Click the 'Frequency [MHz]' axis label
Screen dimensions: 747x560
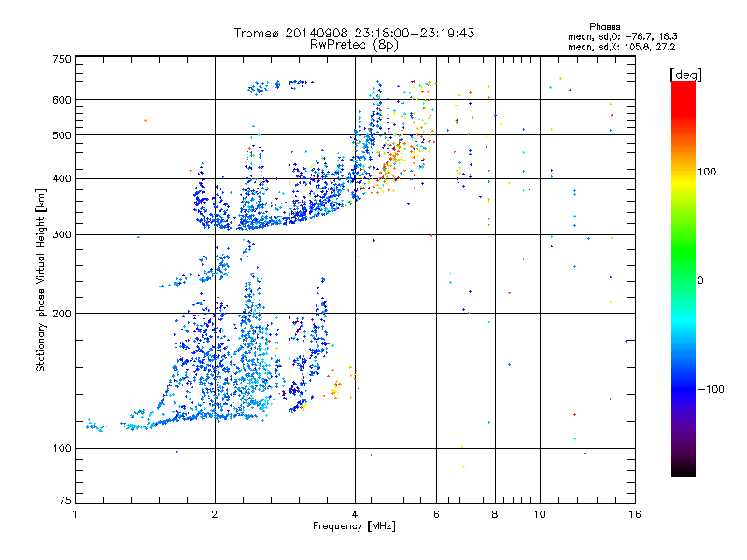click(x=354, y=526)
